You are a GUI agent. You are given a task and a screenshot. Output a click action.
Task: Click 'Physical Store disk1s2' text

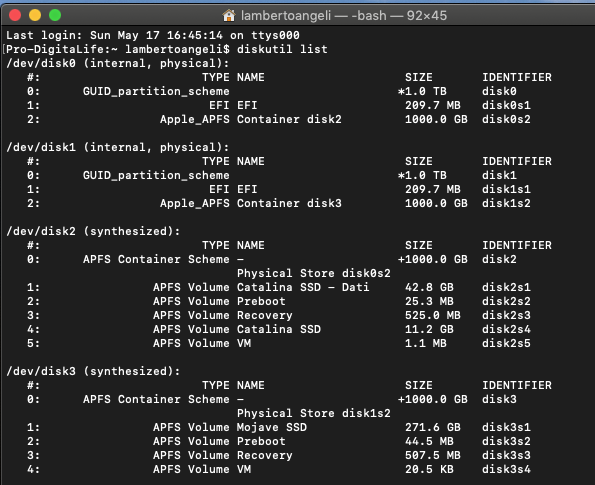click(313, 413)
